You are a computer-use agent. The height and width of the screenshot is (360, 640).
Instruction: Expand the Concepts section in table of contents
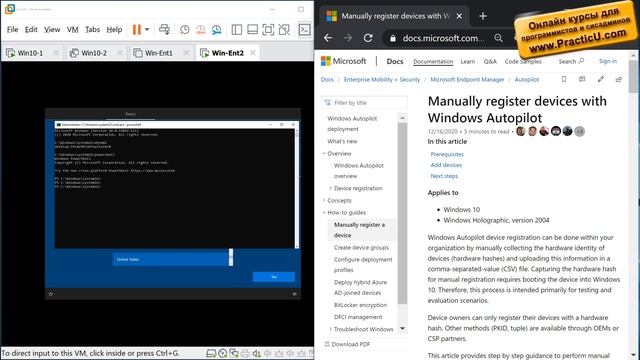point(324,200)
